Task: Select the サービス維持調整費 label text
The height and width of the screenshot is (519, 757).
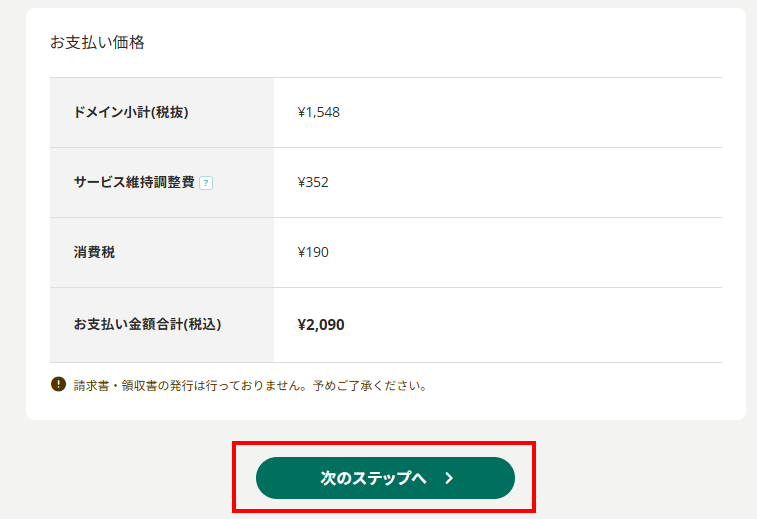Action: point(133,182)
